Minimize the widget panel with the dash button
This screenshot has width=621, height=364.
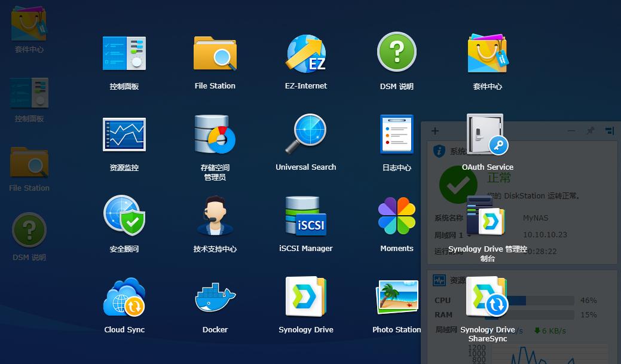(571, 131)
